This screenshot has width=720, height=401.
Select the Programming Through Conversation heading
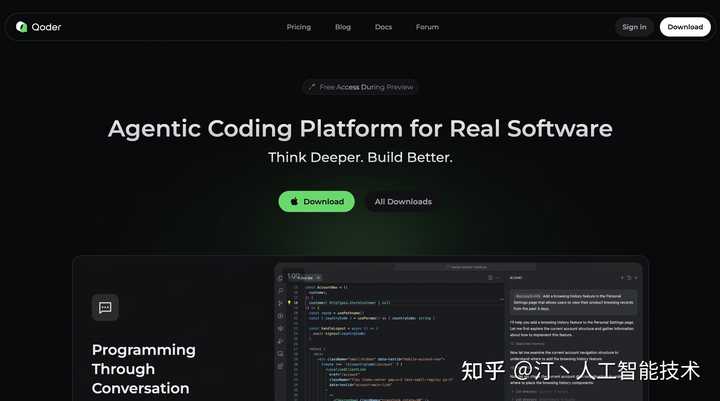(143, 368)
